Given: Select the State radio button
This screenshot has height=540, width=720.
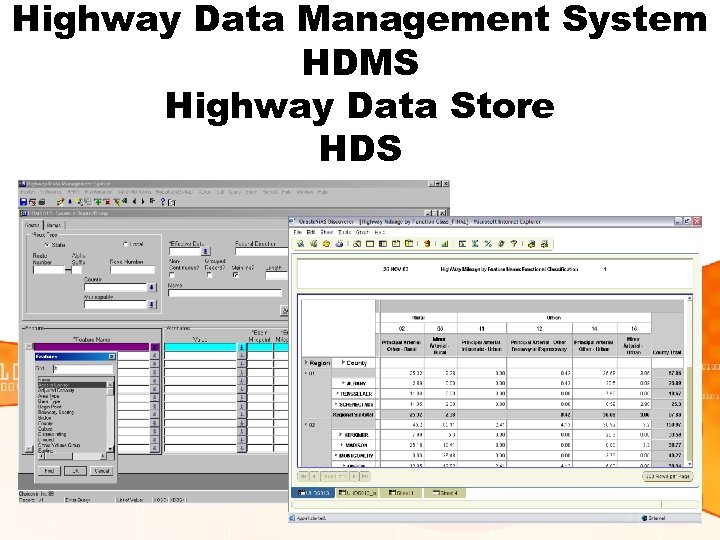Looking at the screenshot, I should pos(47,245).
